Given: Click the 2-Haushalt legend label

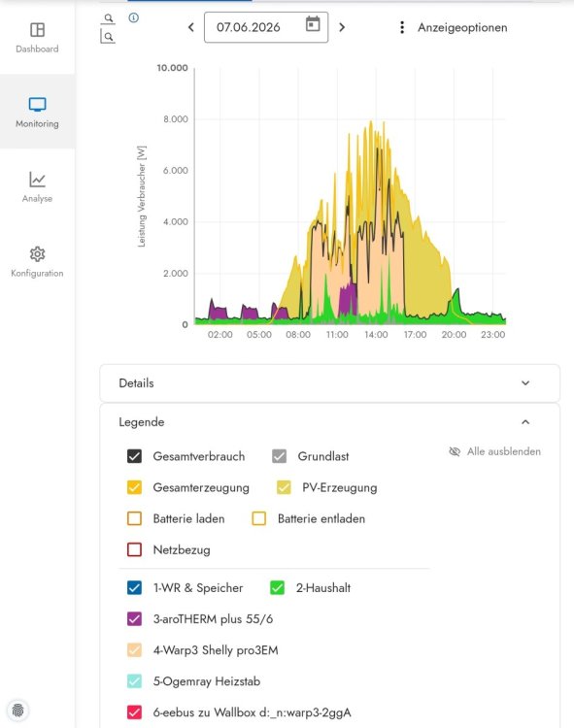Looking at the screenshot, I should tap(323, 588).
